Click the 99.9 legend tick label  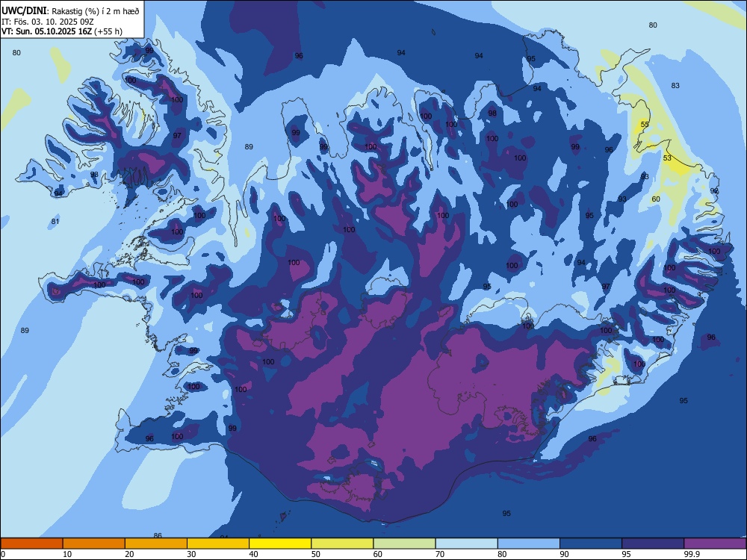pyautogui.click(x=691, y=554)
